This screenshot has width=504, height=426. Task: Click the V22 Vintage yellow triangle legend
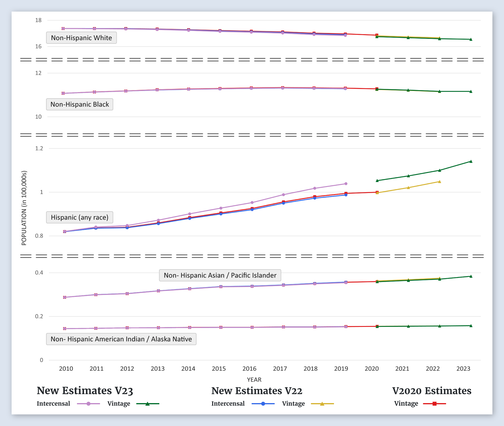[x=322, y=404]
